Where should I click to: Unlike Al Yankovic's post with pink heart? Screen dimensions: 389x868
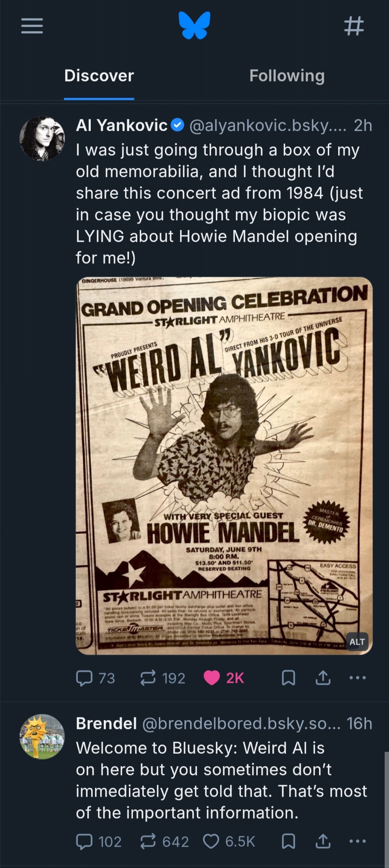click(x=212, y=678)
